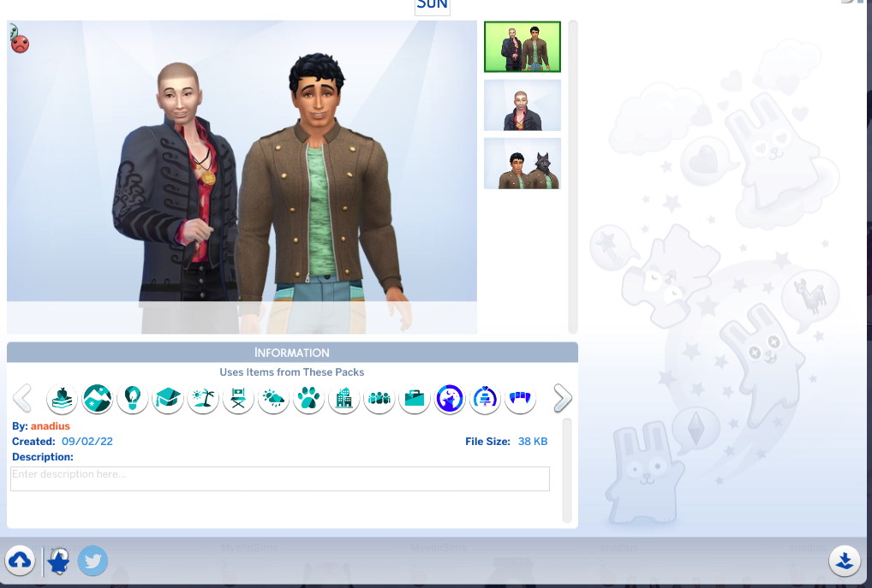Select the Werewolves howling wolf pack icon
Screen dimensions: 872x588
450,399
